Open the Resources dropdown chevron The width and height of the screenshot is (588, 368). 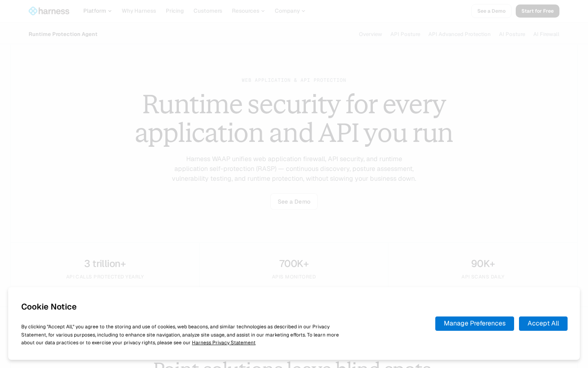pyautogui.click(x=263, y=11)
